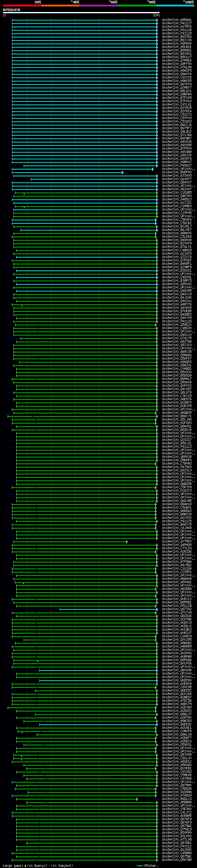The height and width of the screenshot is (868, 197).
Task: Select hit label UniRef100_Q9FF90
Action: pos(176,64)
